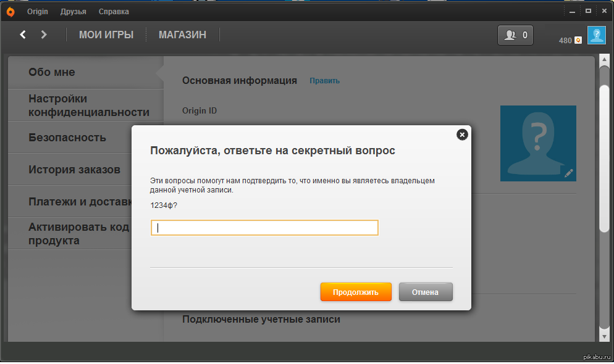
Task: Open Активировать код продукта section
Action: [x=70, y=233]
